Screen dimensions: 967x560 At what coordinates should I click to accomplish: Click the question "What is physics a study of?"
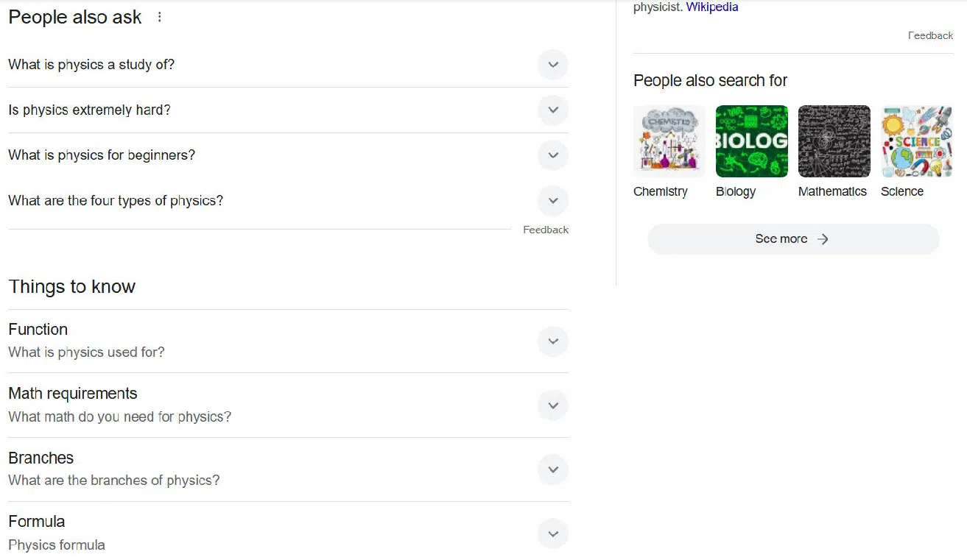pyautogui.click(x=91, y=65)
